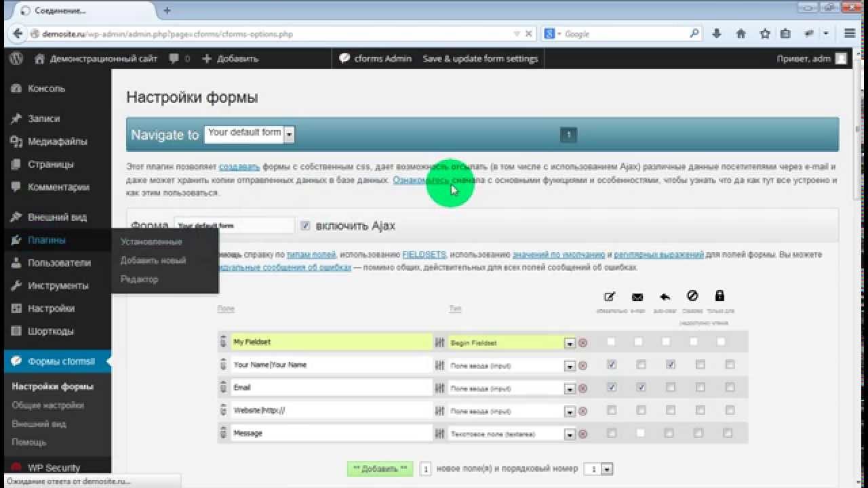Screen dimensions: 868x488
Task: Click the WordPress logo in admin bar
Action: point(16,58)
